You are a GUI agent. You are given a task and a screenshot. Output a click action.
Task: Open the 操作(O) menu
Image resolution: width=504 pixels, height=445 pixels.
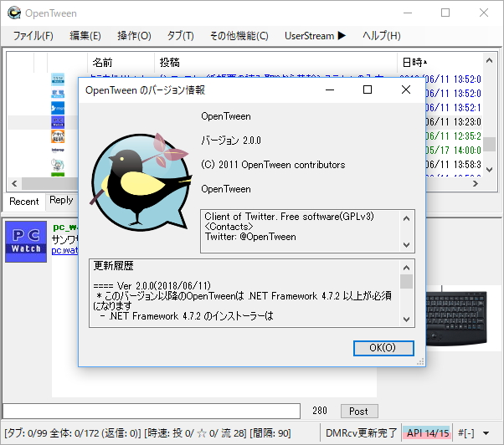[x=134, y=36]
